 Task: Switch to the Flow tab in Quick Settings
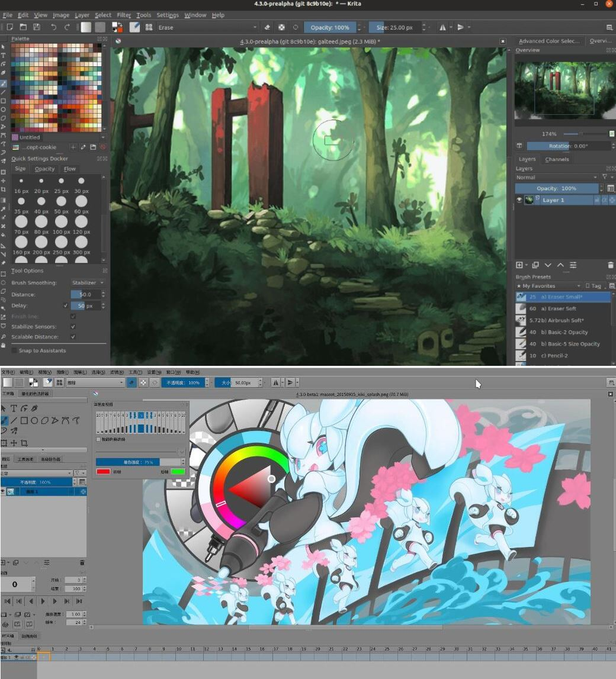pos(70,169)
